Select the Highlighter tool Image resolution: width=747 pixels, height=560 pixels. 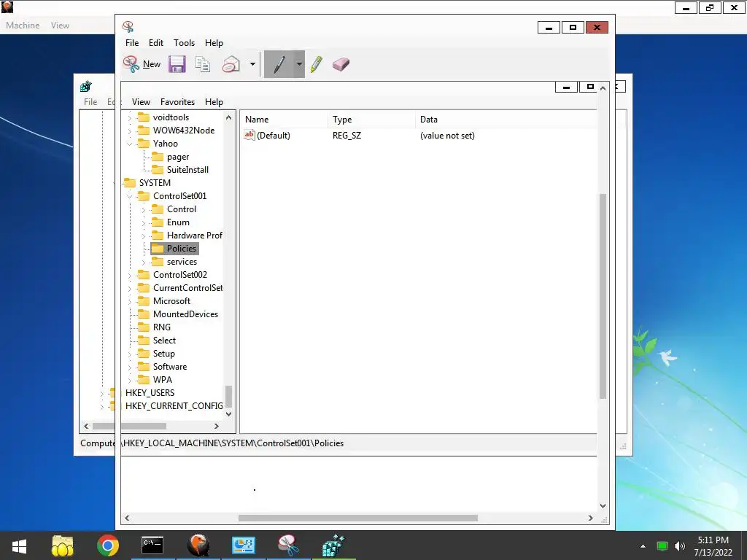point(317,64)
